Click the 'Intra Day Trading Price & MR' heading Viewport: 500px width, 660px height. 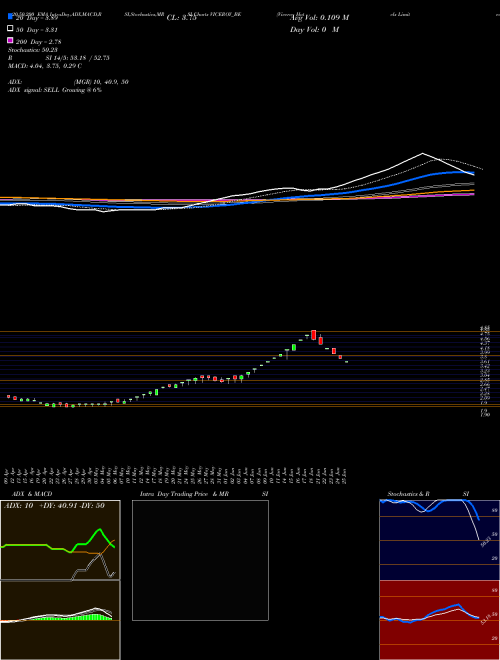[184, 494]
